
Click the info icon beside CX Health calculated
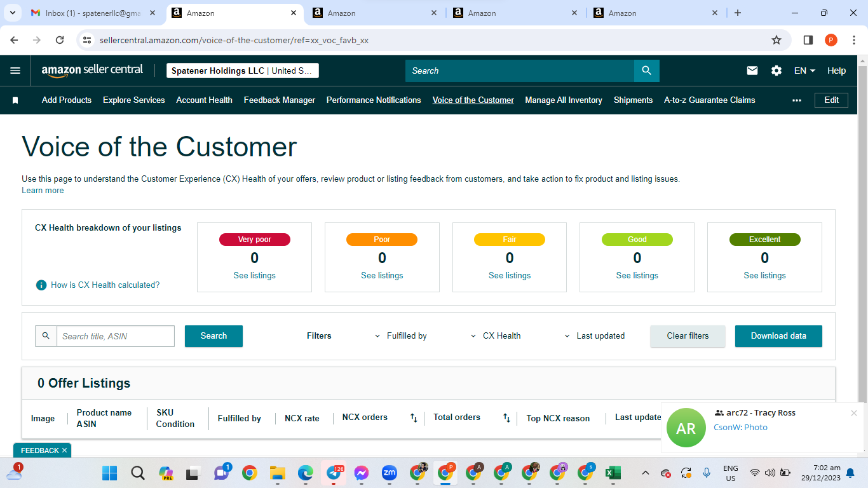[x=41, y=285]
